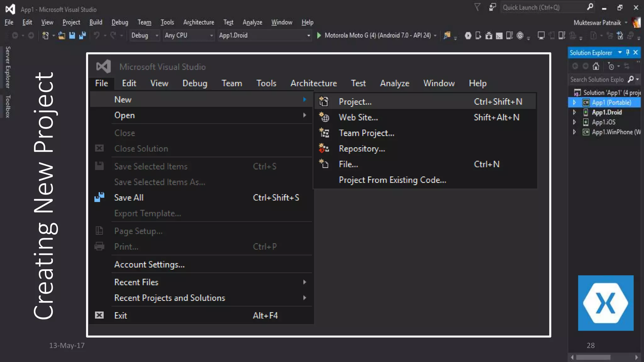Click the notifications flag icon
Image resolution: width=644 pixels, height=362 pixels.
(x=477, y=7)
